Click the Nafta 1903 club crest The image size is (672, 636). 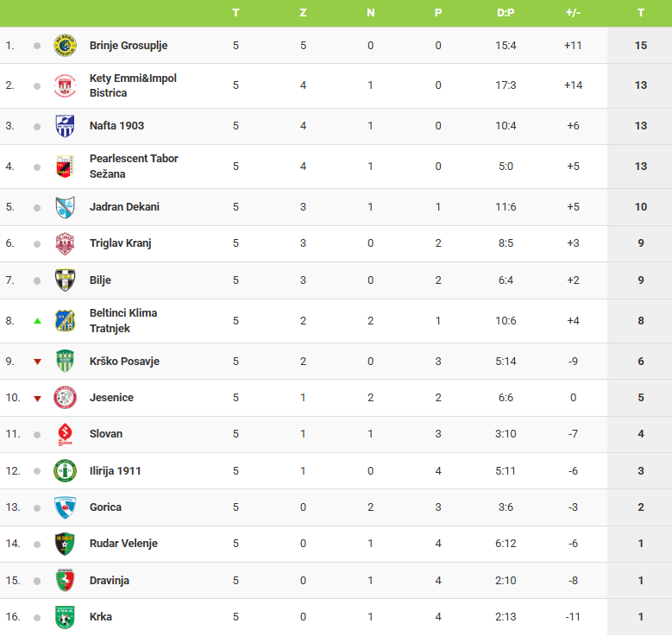tap(66, 126)
